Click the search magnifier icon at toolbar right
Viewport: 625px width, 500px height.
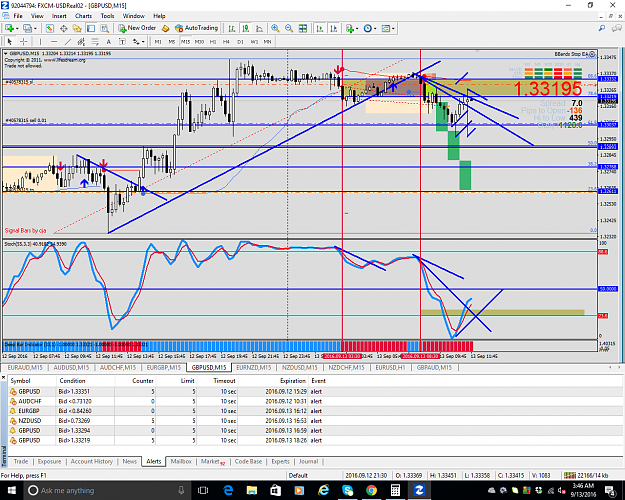point(602,28)
